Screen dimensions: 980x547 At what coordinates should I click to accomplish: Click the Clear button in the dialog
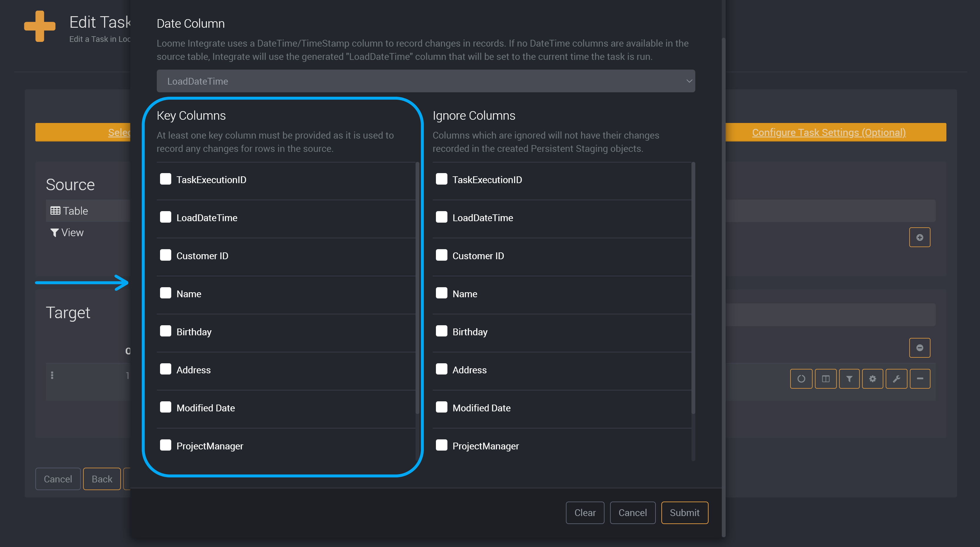(x=584, y=513)
